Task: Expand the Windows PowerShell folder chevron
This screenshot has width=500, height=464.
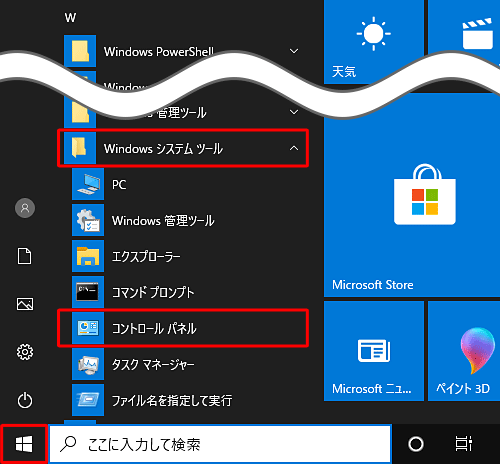Action: tap(294, 51)
